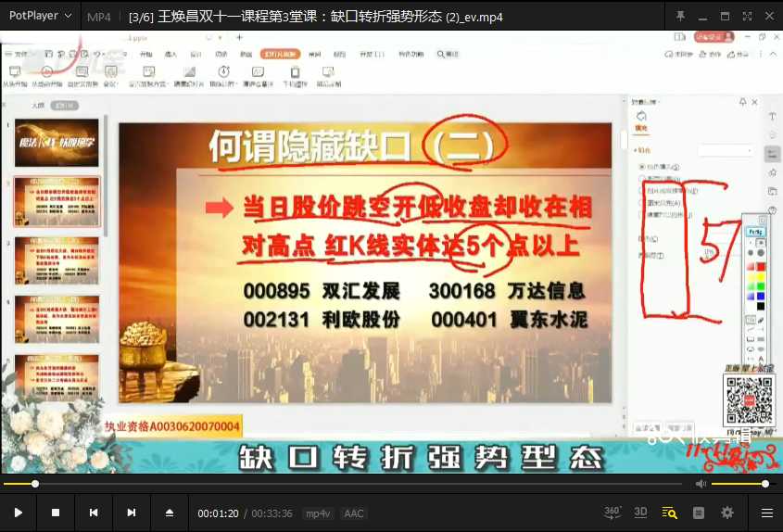Adjust the volume slider
The image size is (783, 532).
pos(739,484)
